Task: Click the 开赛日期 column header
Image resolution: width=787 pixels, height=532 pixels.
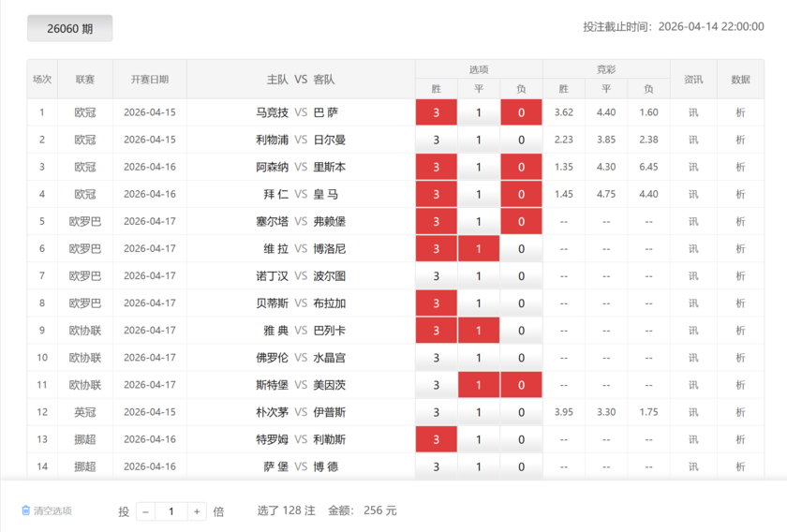Action: pos(150,80)
